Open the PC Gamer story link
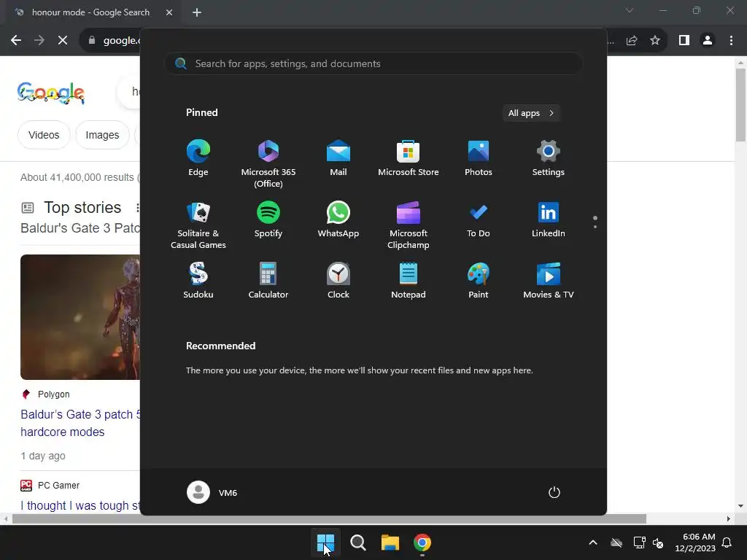This screenshot has width=747, height=560. click(x=80, y=505)
